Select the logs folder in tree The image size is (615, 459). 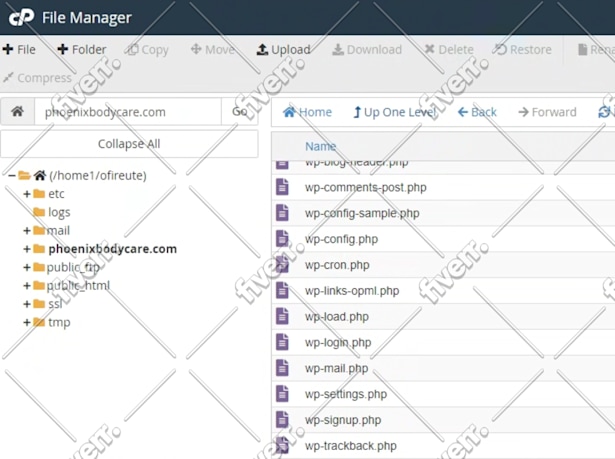click(x=59, y=212)
